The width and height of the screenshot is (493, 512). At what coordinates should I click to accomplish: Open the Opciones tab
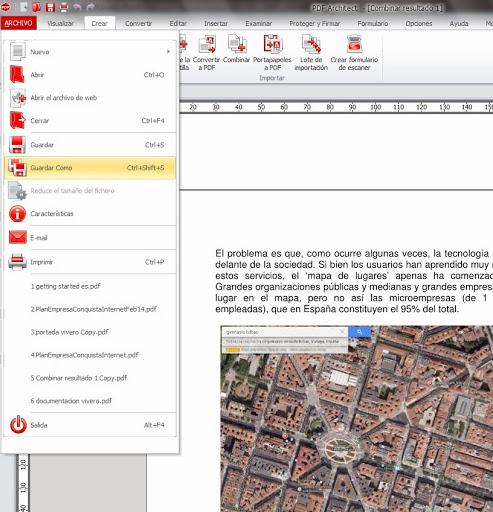pos(419,24)
